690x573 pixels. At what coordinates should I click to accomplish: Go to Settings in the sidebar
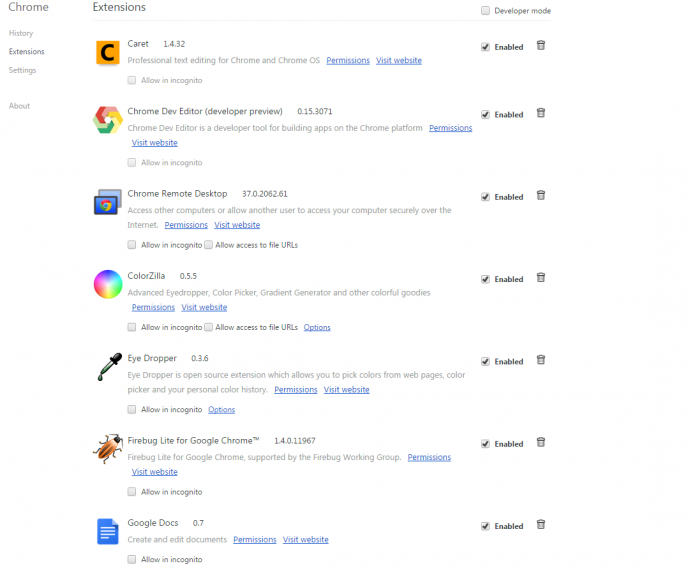tap(22, 70)
